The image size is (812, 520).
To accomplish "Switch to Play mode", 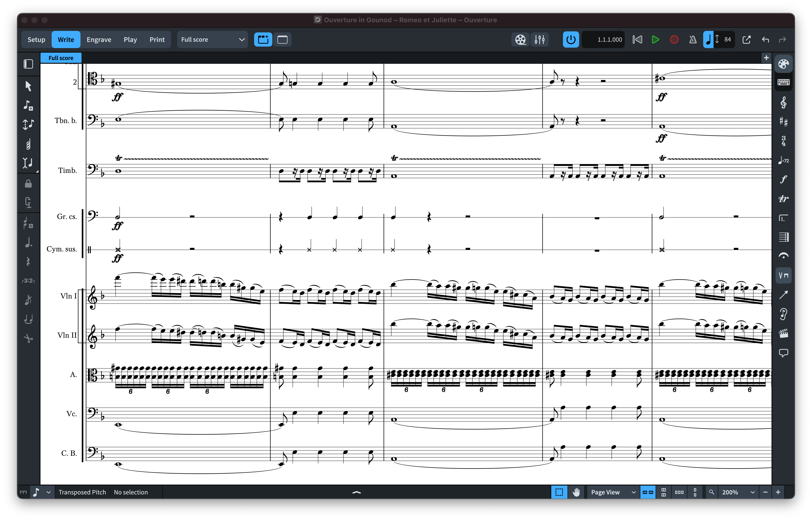I will (130, 39).
